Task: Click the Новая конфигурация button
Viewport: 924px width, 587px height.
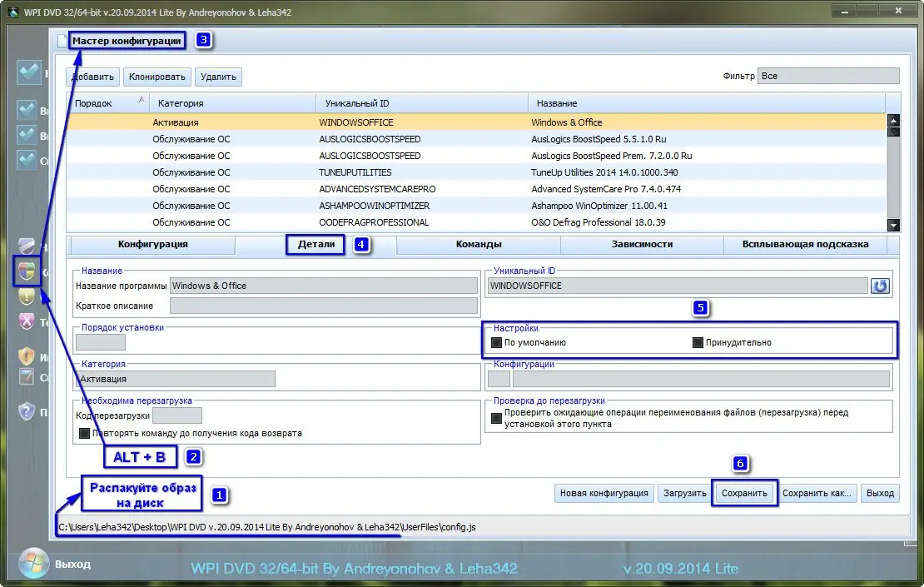Action: [x=604, y=493]
